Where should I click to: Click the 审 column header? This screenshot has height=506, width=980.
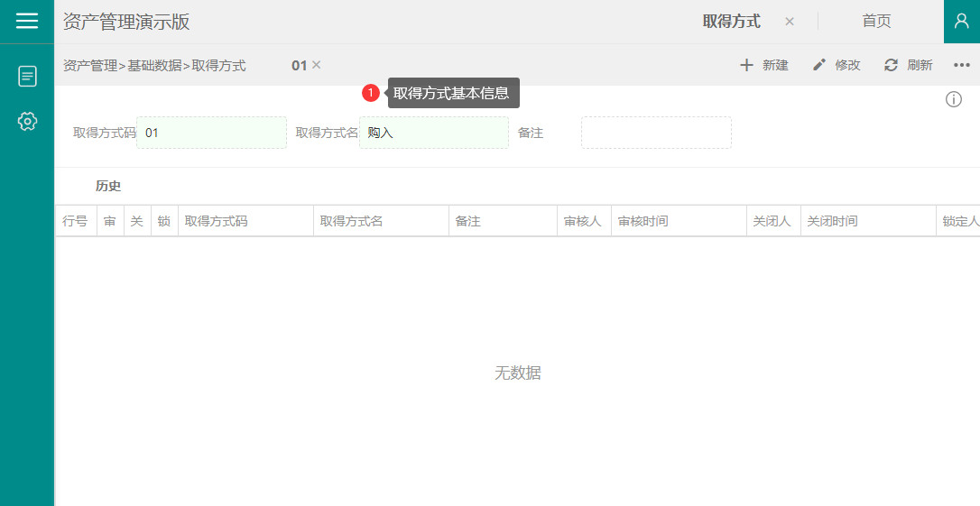(110, 221)
